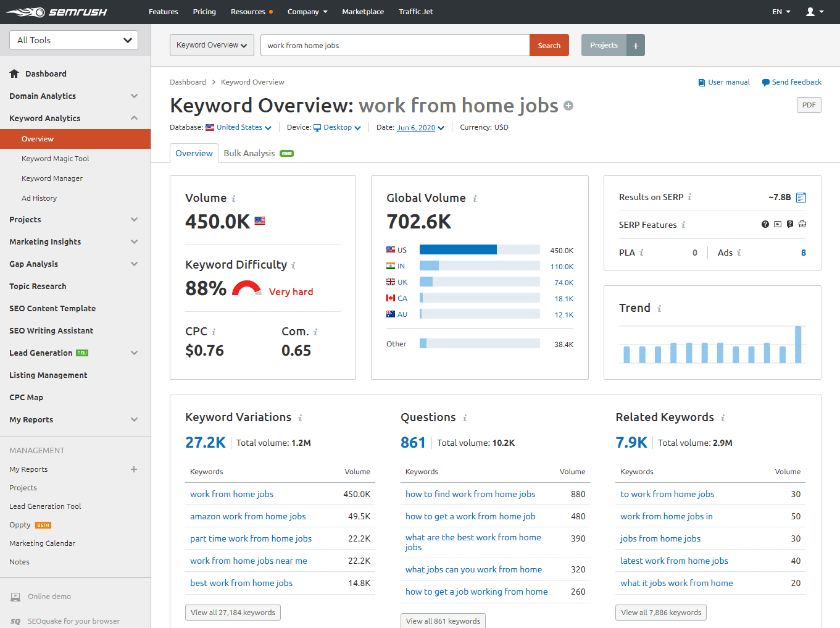Image resolution: width=840 pixels, height=628 pixels.
Task: Click the Volume info icon
Action: pyautogui.click(x=233, y=199)
